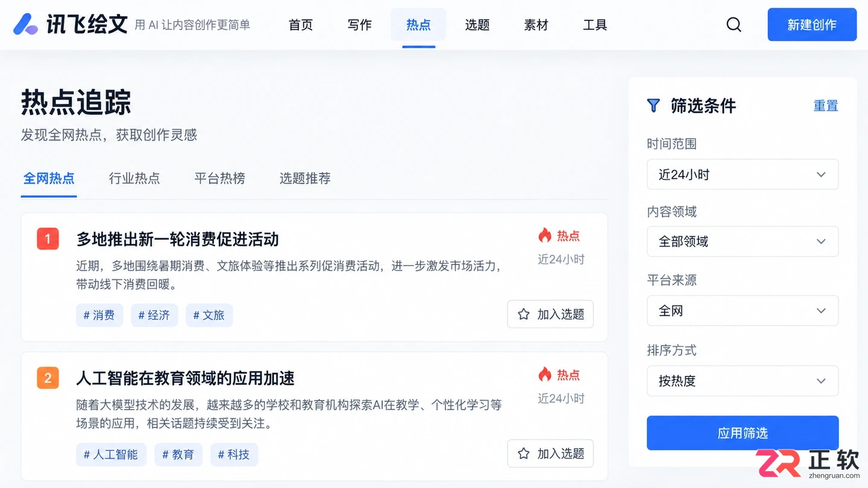Screen dimensions: 868x488
Task: Click rank badge number 1
Action: [x=48, y=239]
